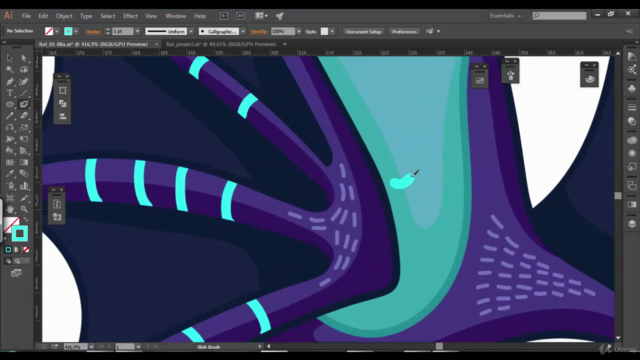
Task: Open the Stroke options link
Action: pyautogui.click(x=93, y=31)
